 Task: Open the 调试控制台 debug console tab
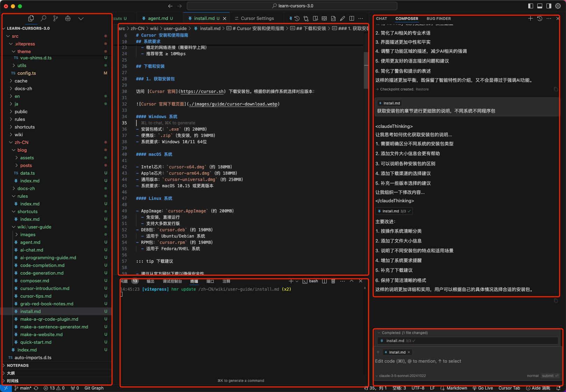(x=172, y=281)
